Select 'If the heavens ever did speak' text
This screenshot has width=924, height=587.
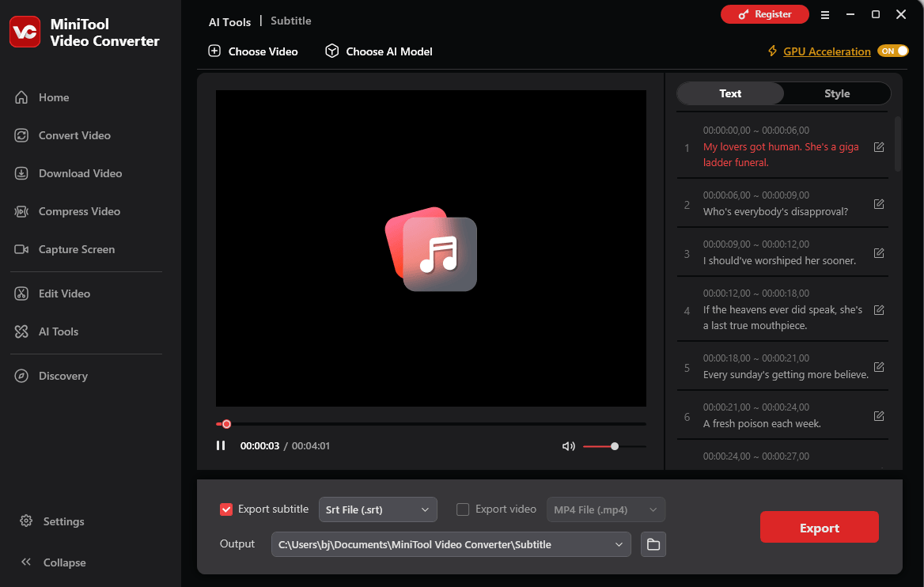[782, 318]
